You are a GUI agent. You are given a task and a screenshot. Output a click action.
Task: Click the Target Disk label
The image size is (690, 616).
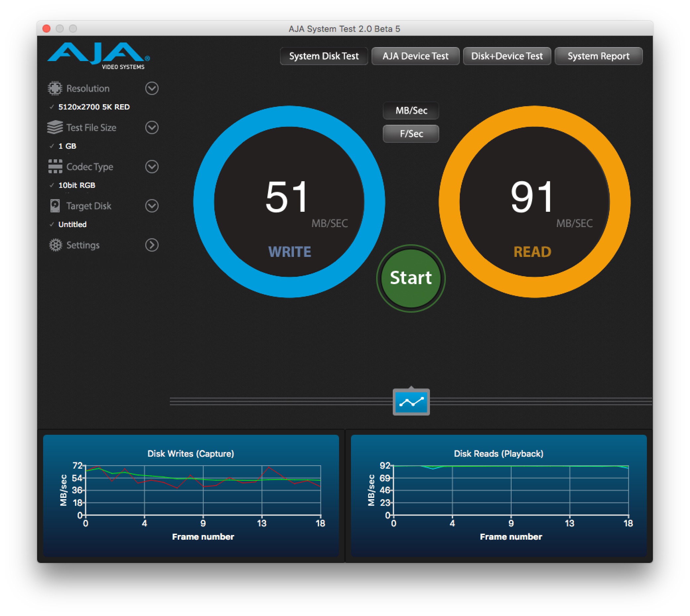pos(89,206)
